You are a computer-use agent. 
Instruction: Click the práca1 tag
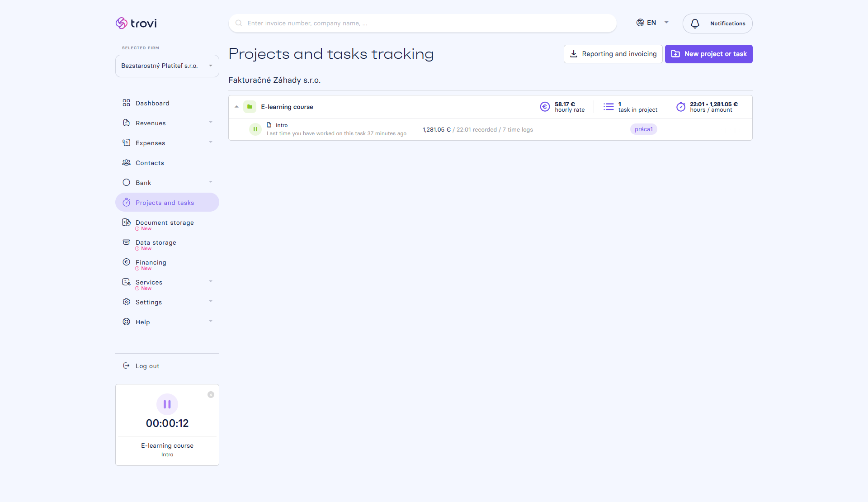(x=644, y=129)
